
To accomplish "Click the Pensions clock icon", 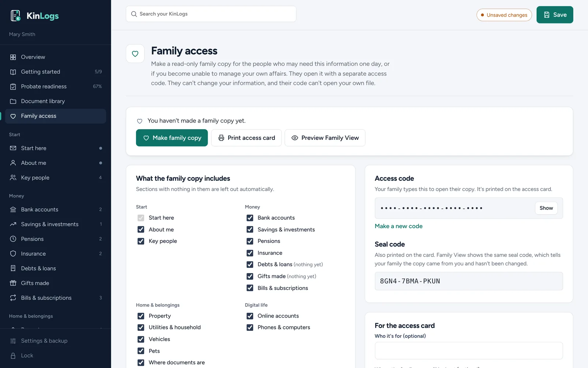I will (x=13, y=239).
